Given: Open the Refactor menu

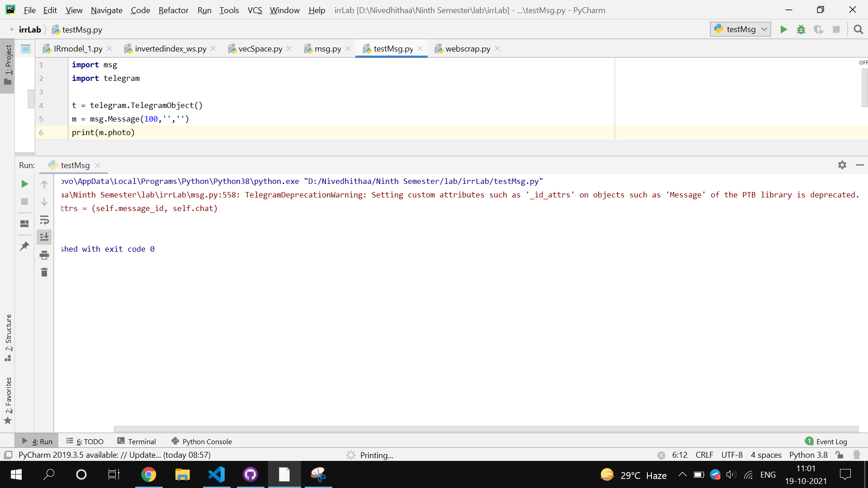Looking at the screenshot, I should click(173, 10).
